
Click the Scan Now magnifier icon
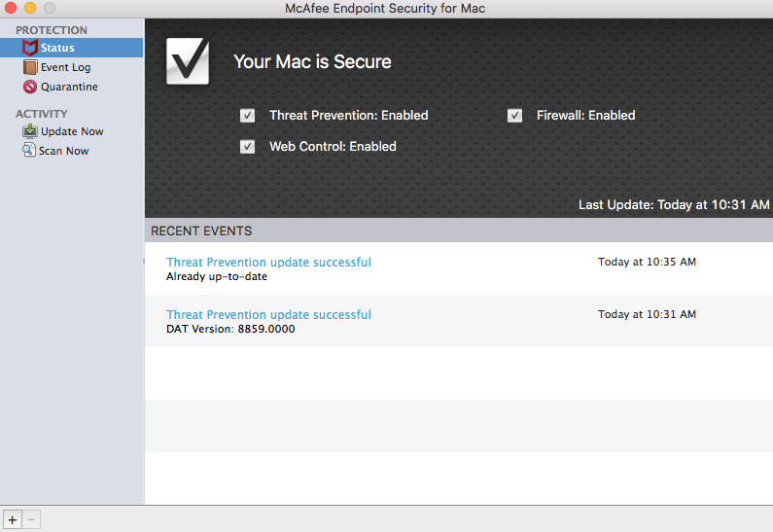coord(30,151)
